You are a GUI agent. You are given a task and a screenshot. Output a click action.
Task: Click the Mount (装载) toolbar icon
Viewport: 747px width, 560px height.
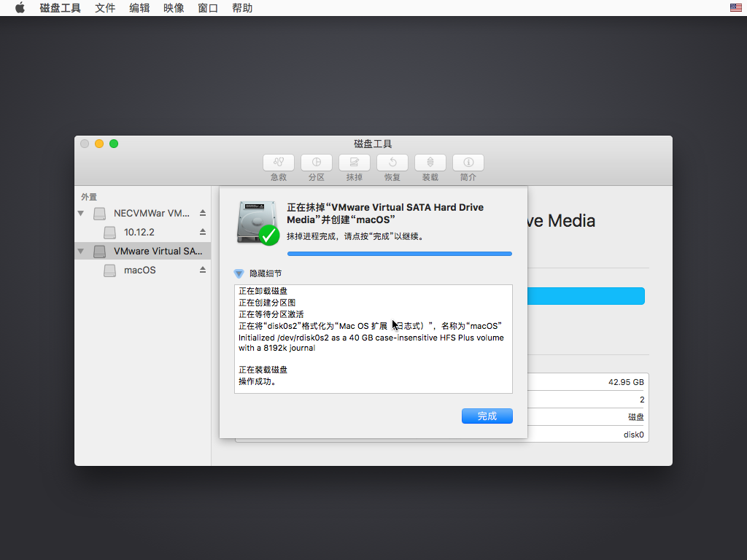pos(430,163)
